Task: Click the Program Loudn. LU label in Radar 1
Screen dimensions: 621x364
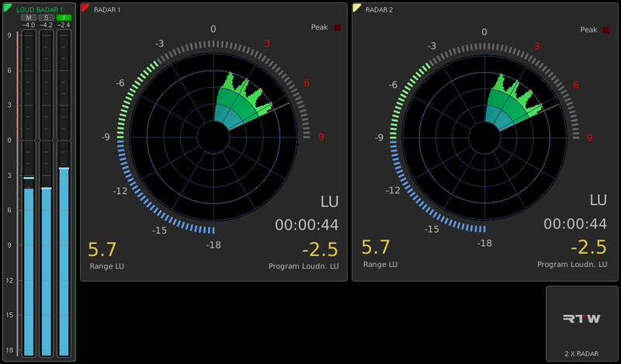Action: click(304, 266)
